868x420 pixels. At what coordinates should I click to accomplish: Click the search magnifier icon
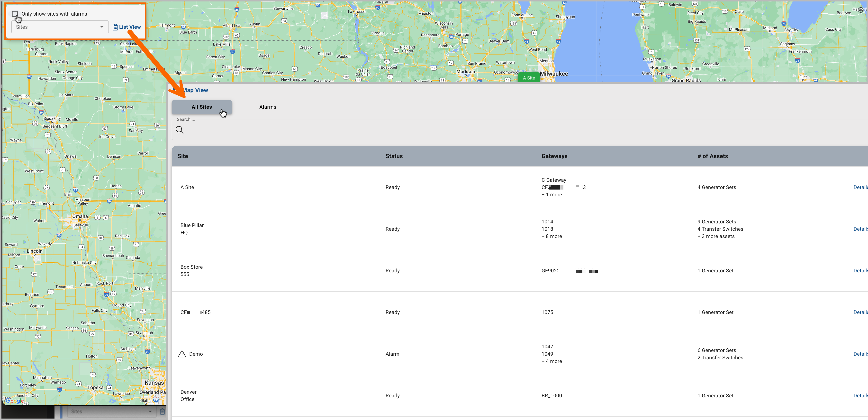(x=180, y=130)
